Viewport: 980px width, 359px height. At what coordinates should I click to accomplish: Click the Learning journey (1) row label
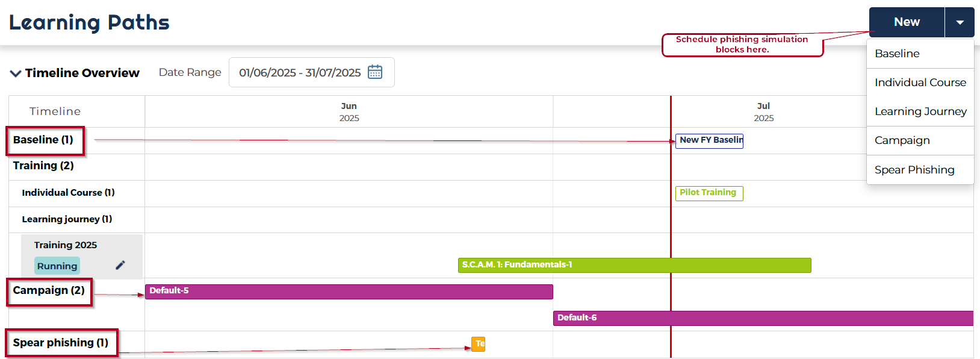click(67, 219)
